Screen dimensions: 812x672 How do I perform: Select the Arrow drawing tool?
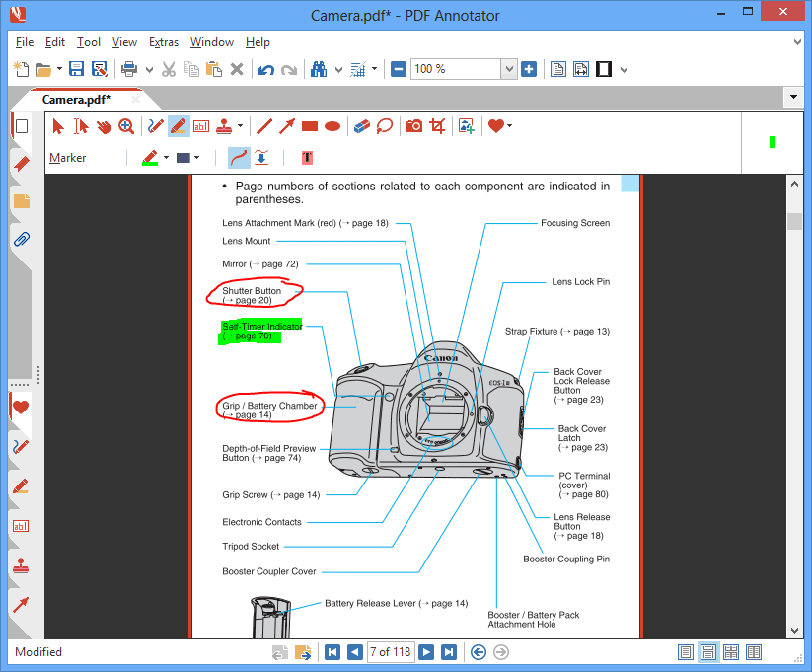click(287, 126)
